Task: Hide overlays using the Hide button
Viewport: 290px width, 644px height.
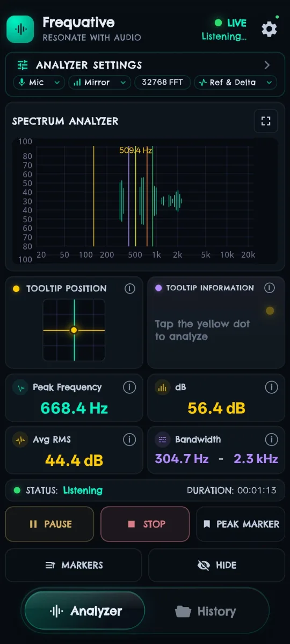Action: [x=216, y=565]
